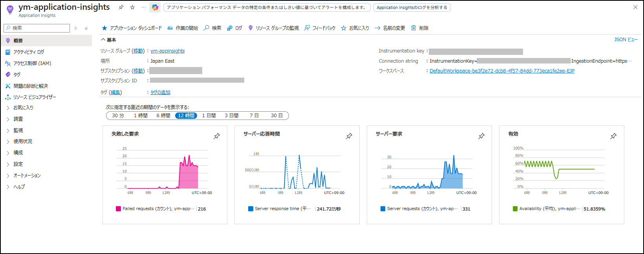644x254 pixels.
Task: Select 概要 in the side menu
Action: pos(46,41)
